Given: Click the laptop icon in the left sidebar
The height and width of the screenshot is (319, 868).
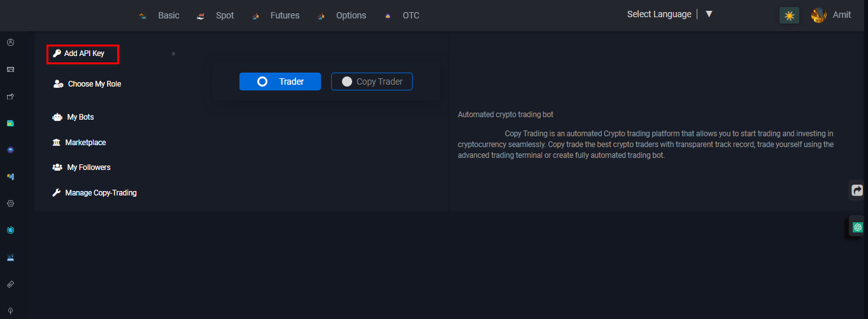Looking at the screenshot, I should 10,258.
